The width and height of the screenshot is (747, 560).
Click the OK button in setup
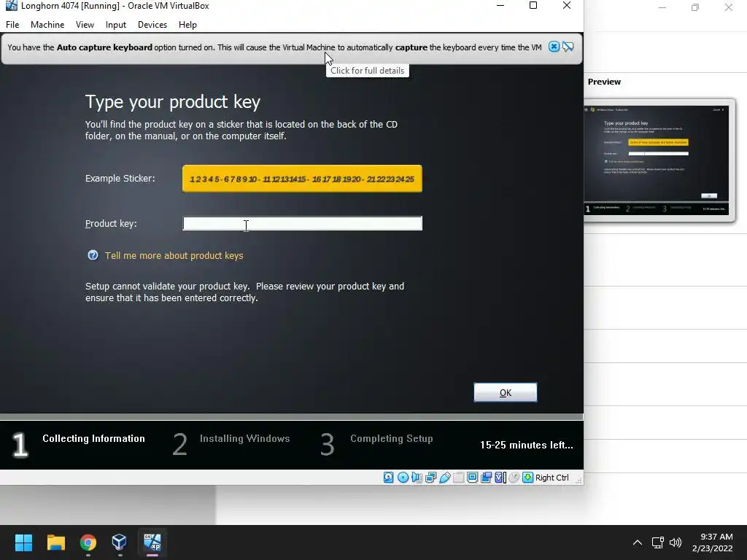pyautogui.click(x=506, y=392)
